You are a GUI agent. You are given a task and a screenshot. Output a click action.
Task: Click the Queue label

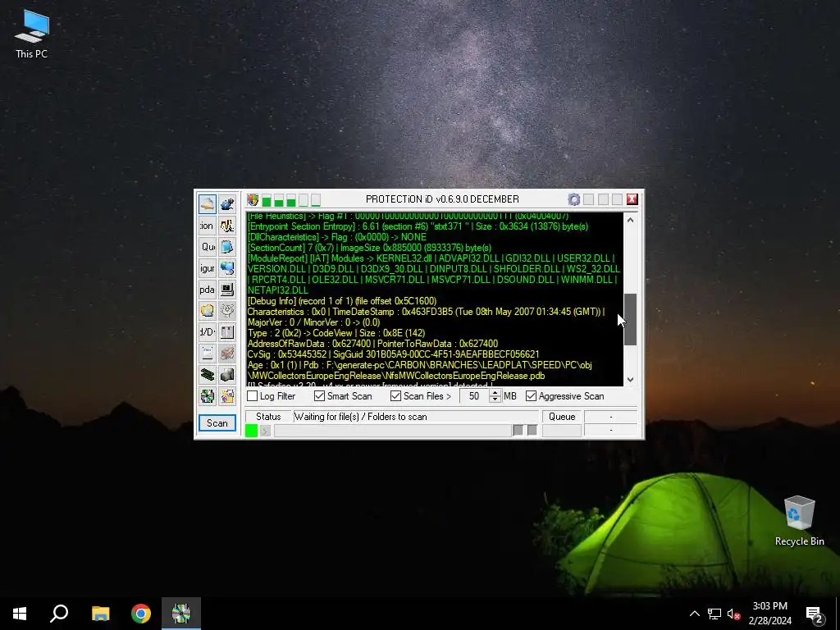click(562, 417)
